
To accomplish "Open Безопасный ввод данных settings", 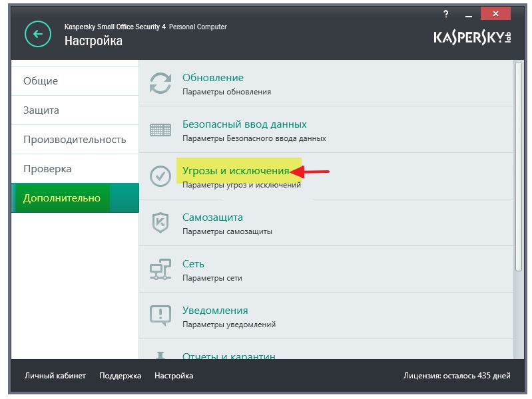I will pos(244,124).
